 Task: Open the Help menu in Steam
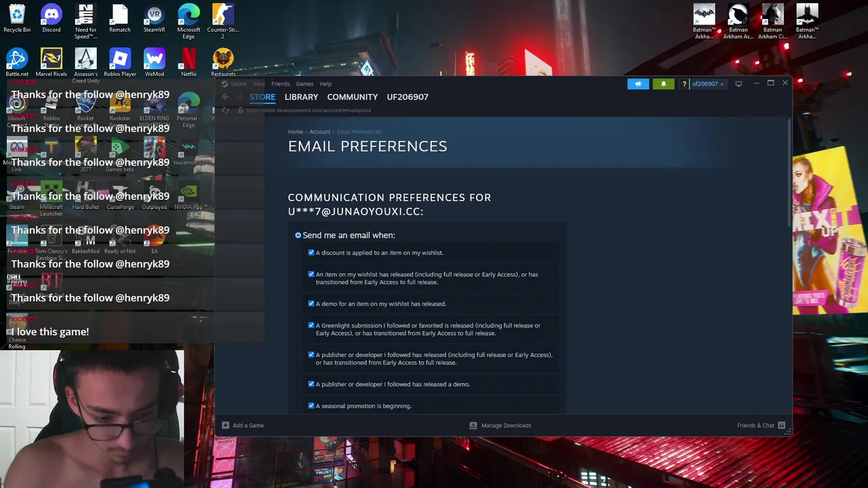[x=325, y=84]
